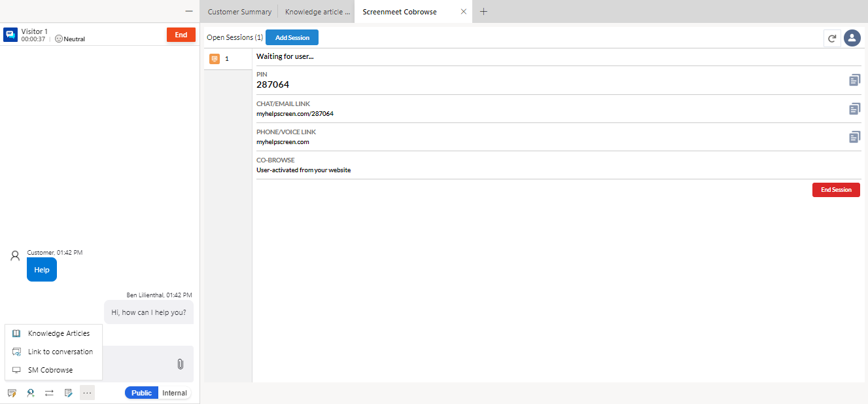The image size is (868, 404).
Task: Choose Link to conversation menu entry
Action: pos(54,352)
